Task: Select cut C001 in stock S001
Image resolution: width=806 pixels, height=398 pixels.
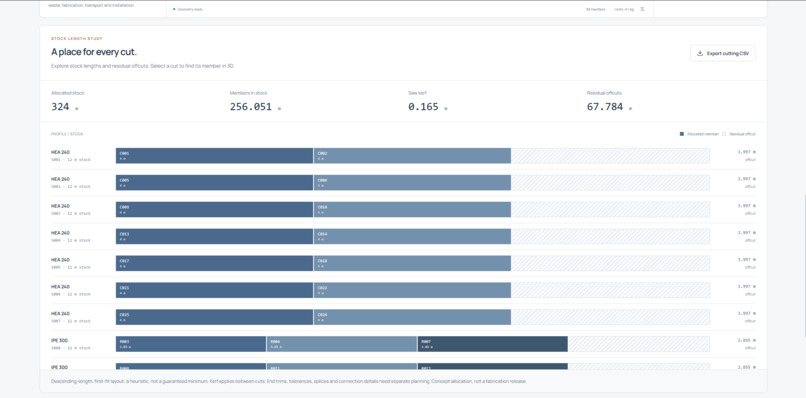Action: click(214, 156)
